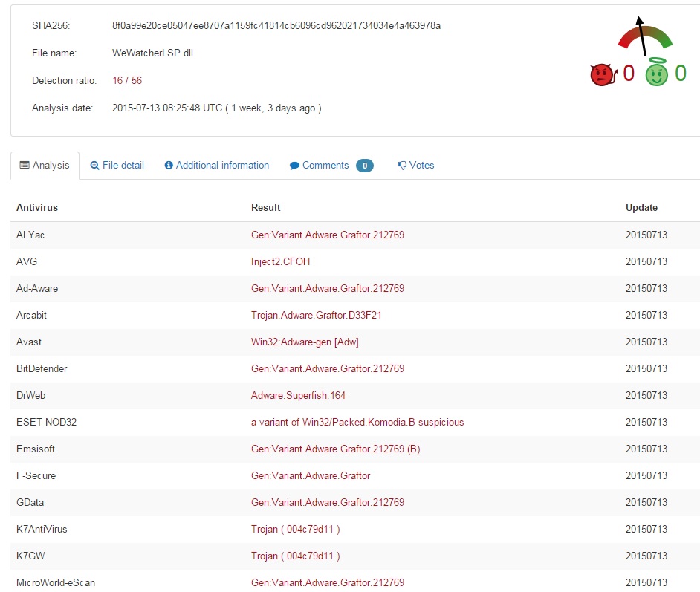
Task: Click the K7GW Trojan result
Action: coord(296,556)
